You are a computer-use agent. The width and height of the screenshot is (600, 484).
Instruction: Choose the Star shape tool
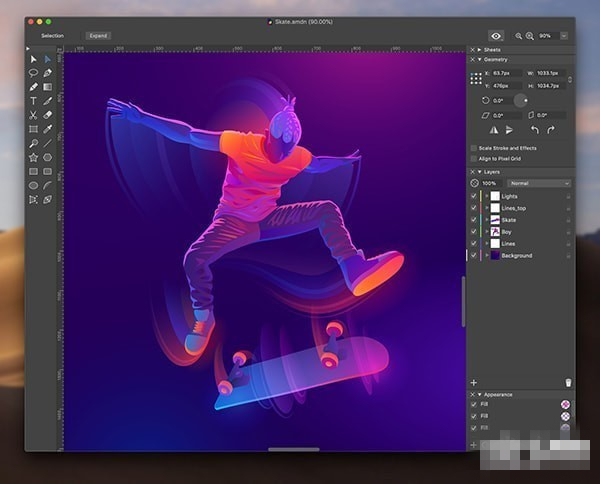pyautogui.click(x=33, y=157)
